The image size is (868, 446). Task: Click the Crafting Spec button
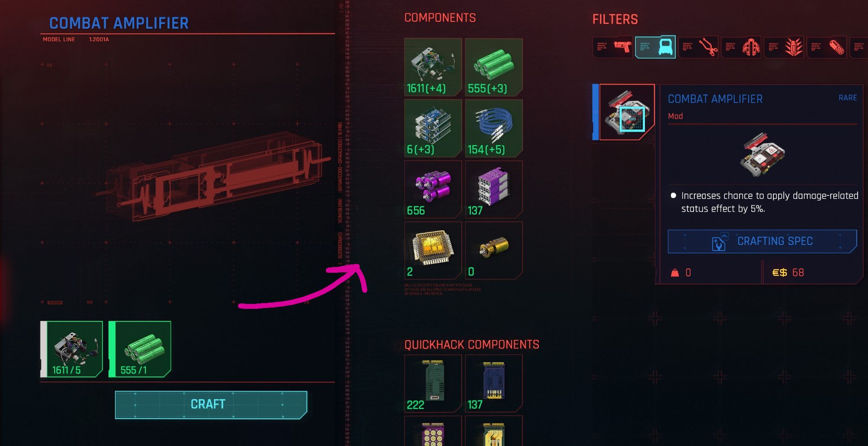click(762, 241)
